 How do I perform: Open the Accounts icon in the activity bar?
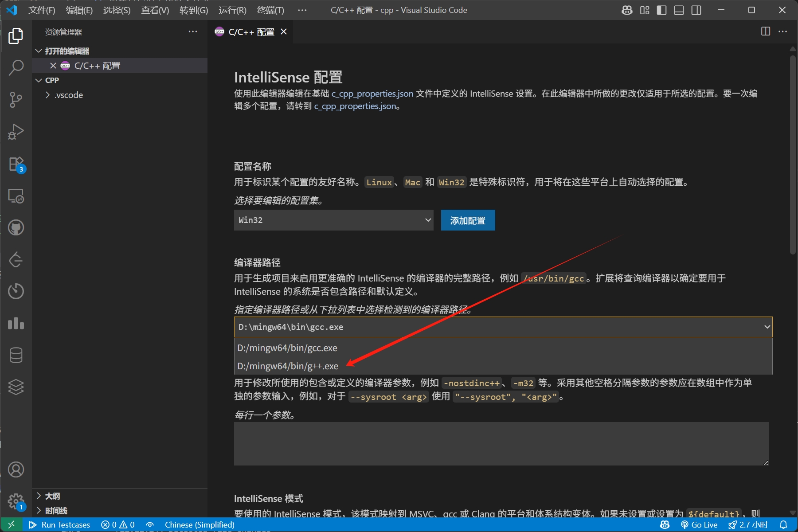pos(16,469)
